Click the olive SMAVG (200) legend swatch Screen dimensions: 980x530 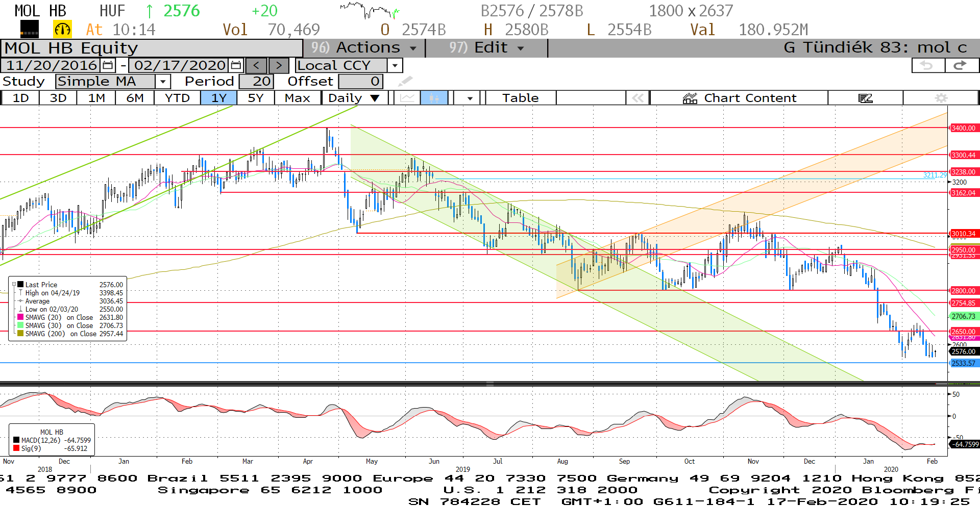point(20,334)
